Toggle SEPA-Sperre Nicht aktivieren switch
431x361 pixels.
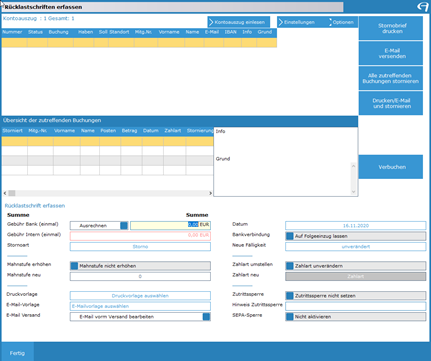(x=290, y=317)
